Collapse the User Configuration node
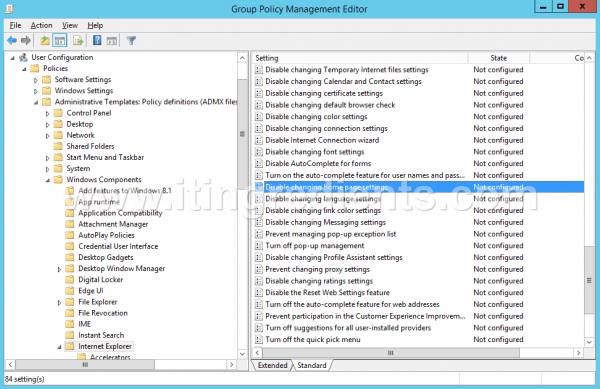The width and height of the screenshot is (600, 389). pyautogui.click(x=12, y=58)
